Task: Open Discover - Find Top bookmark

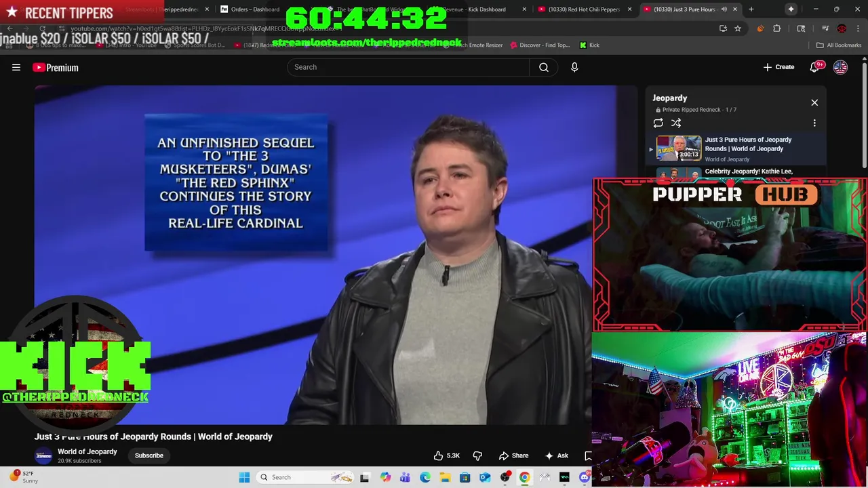Action: (540, 45)
